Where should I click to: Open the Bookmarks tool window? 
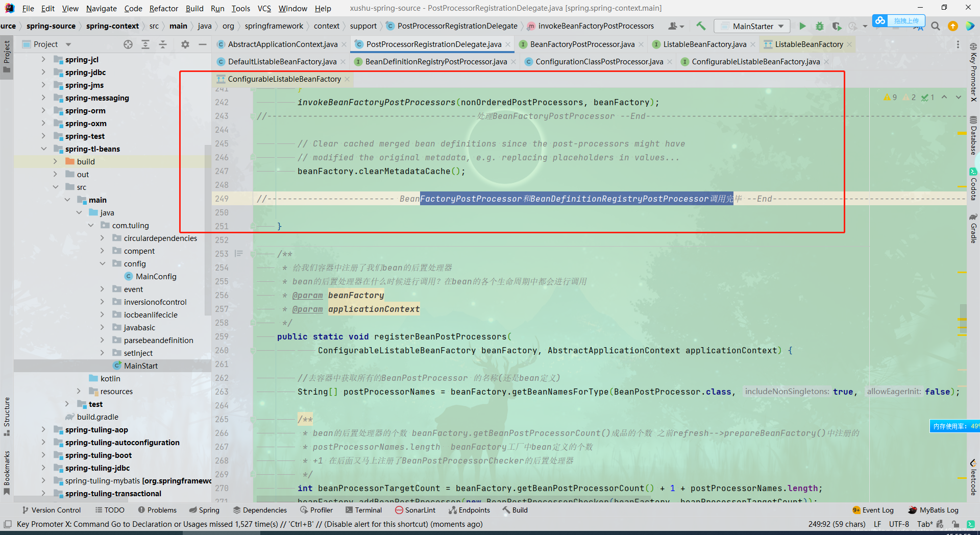7,473
